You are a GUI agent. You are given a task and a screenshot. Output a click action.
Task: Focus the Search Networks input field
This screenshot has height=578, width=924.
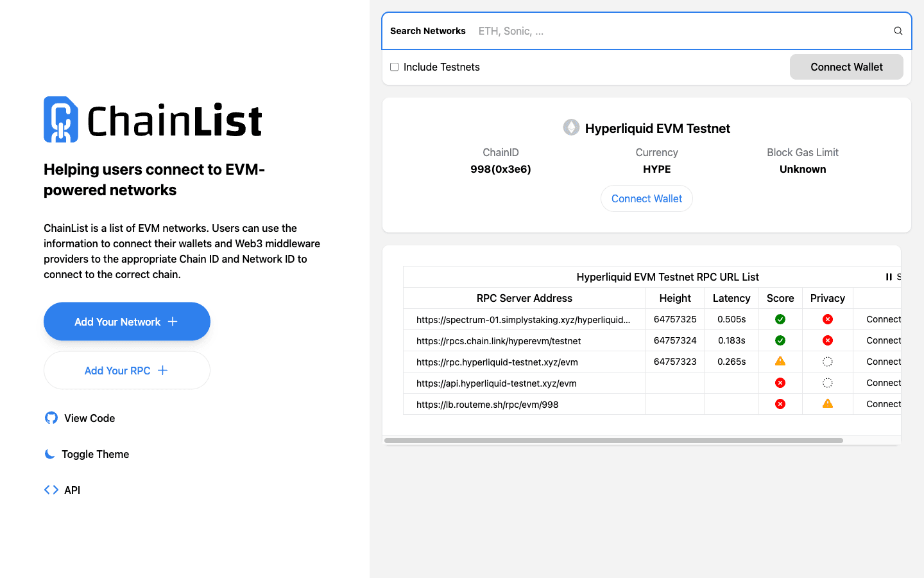coord(681,31)
